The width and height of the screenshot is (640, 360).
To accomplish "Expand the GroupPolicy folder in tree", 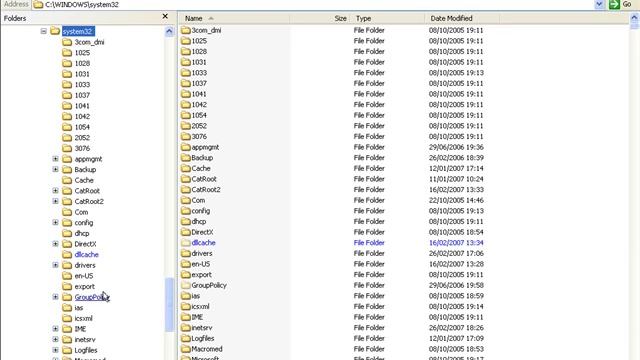I will [56, 297].
